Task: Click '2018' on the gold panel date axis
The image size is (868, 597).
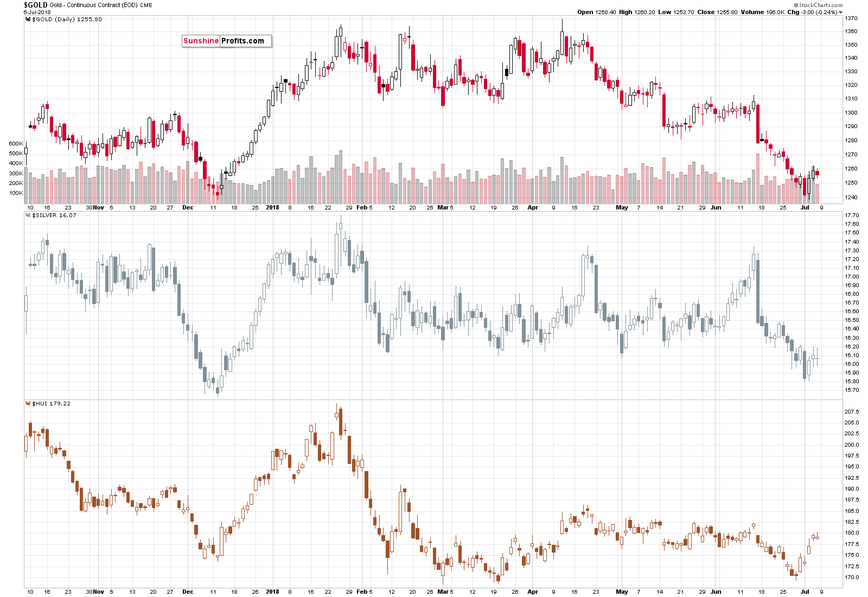Action: [x=272, y=207]
